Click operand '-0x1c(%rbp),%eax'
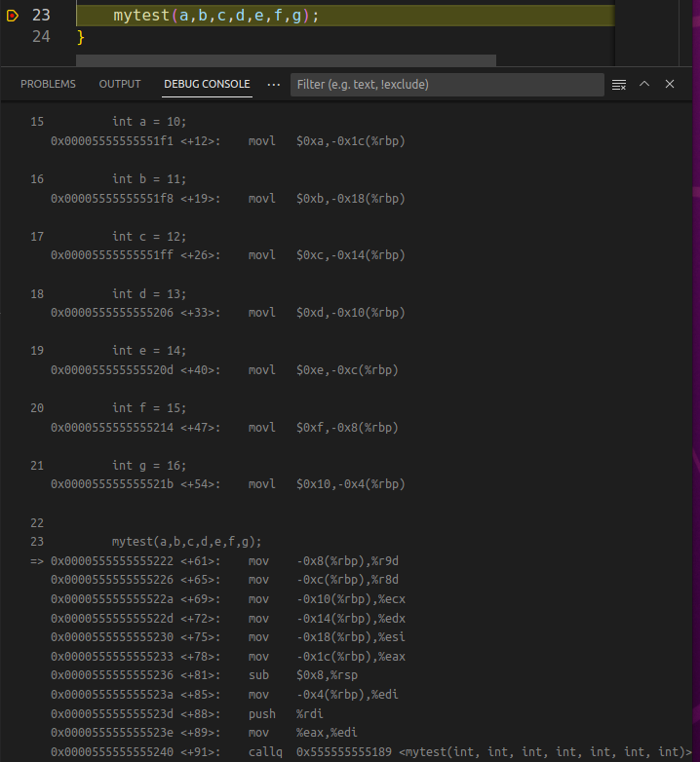 [350, 656]
